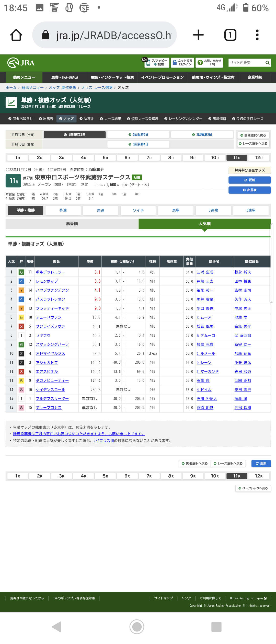Tap the jra.jp address bar URL
Viewport: 276px width, 644px height.
pos(114,35)
